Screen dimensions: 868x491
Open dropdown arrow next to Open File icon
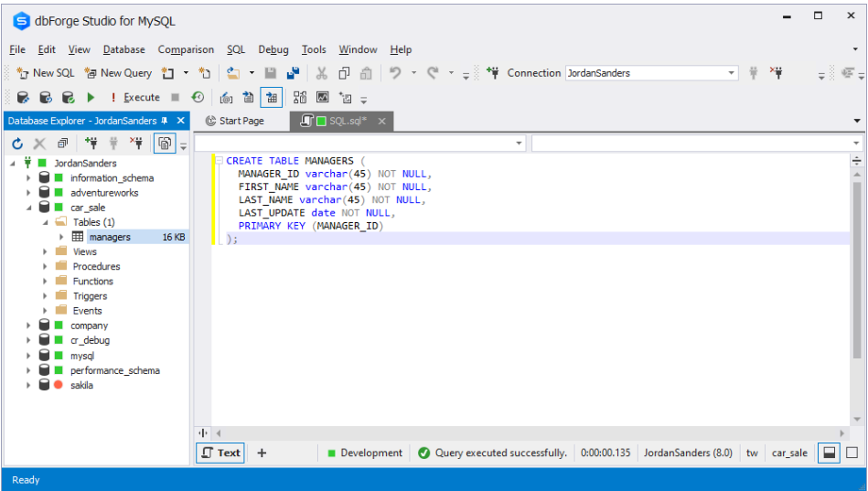(x=252, y=73)
